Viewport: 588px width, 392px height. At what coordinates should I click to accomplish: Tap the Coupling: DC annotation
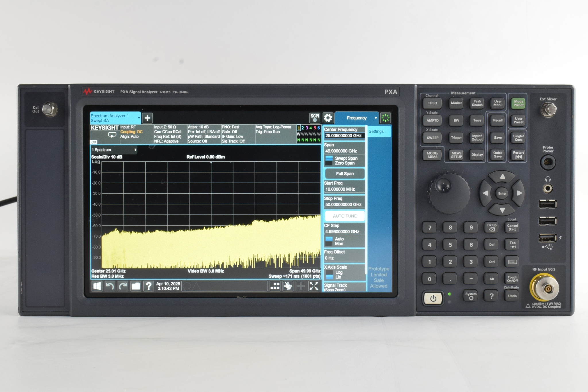(131, 132)
